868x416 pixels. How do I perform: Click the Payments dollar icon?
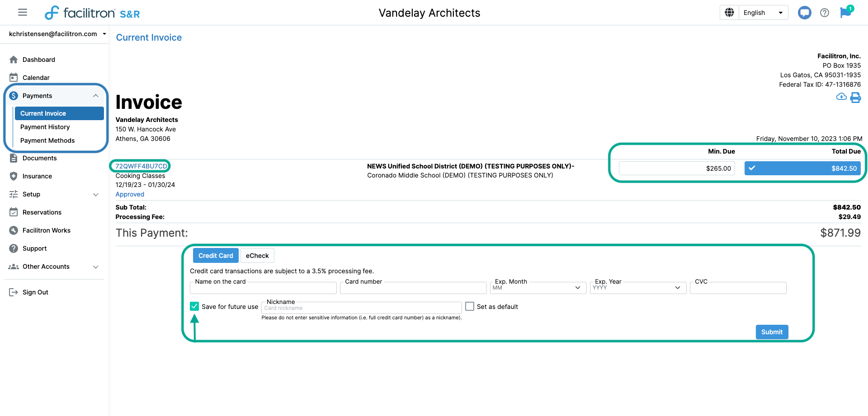click(14, 96)
